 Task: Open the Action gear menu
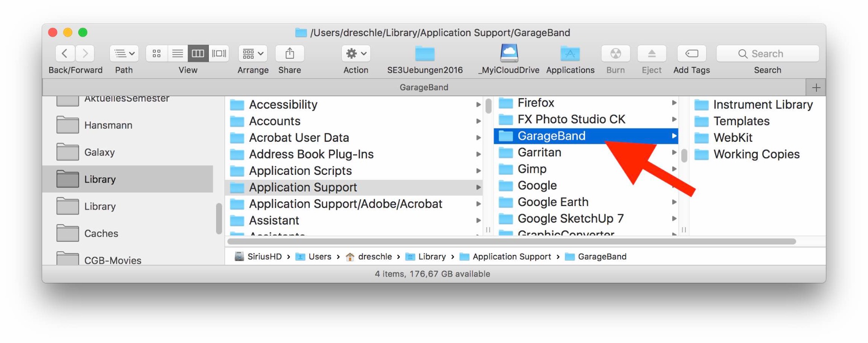(x=356, y=53)
